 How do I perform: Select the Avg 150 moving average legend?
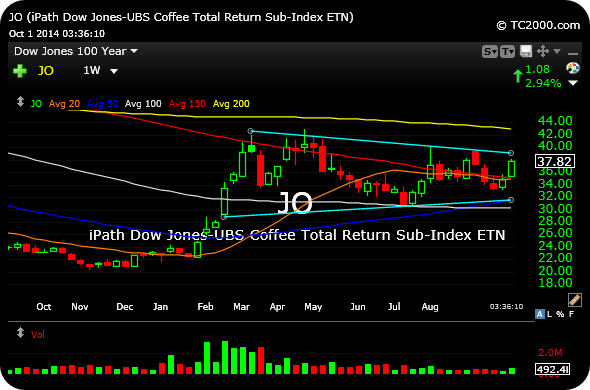pos(187,104)
